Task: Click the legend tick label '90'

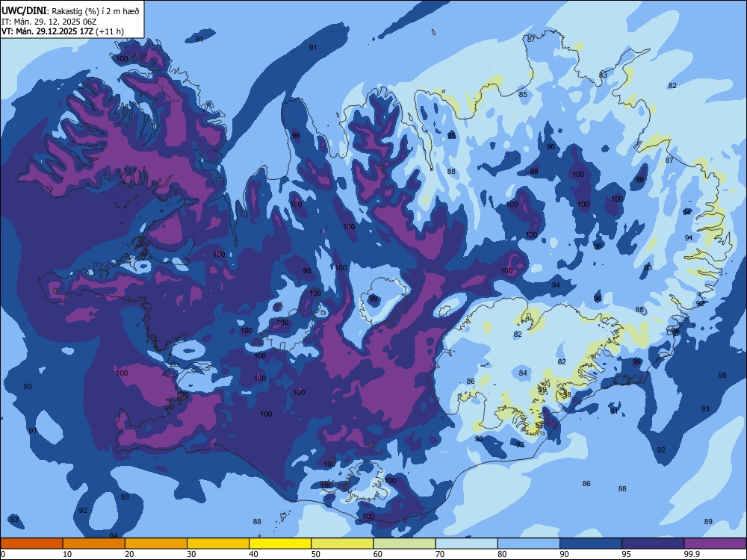Action: point(565,554)
